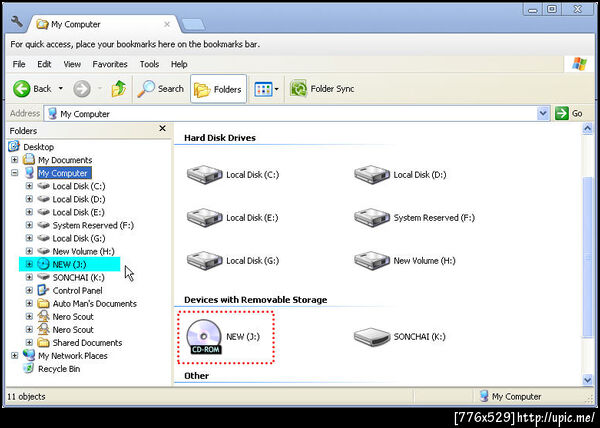The width and height of the screenshot is (600, 428).
Task: Click the Views icon in toolbar
Action: (263, 89)
